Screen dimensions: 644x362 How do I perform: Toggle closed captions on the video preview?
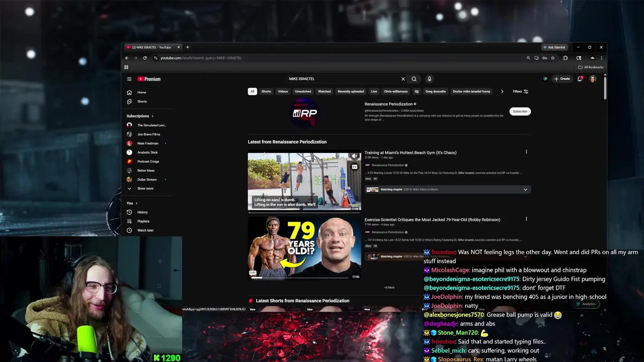pyautogui.click(x=355, y=167)
